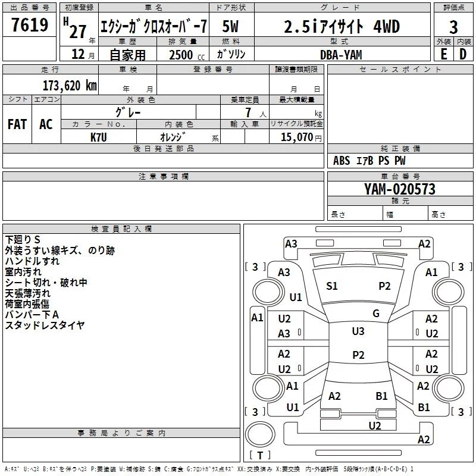Click the 注意事項欄 section header
This screenshot has height=476, width=476.
click(x=164, y=176)
